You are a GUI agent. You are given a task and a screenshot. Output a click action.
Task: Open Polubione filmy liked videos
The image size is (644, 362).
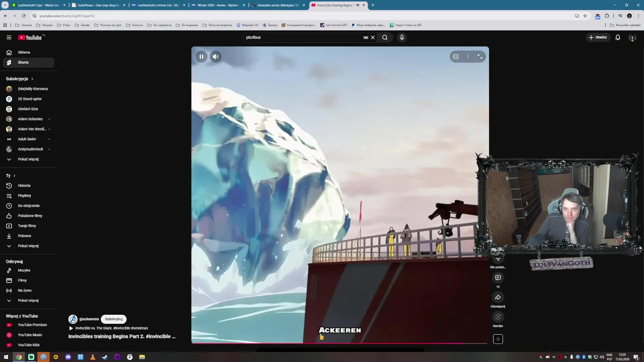28,216
